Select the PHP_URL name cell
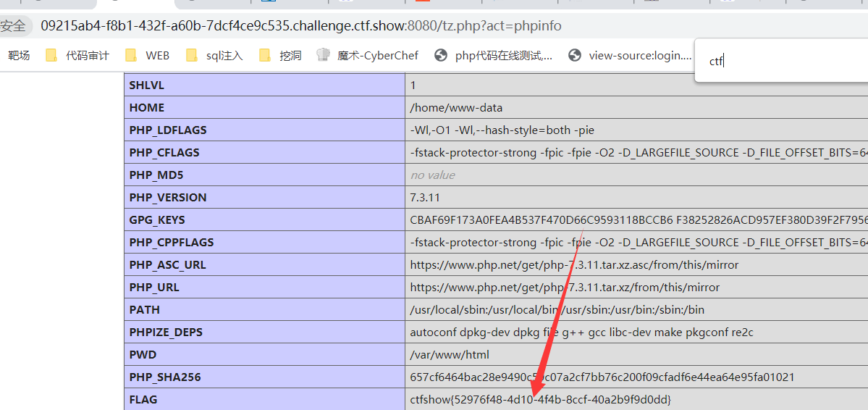 point(265,287)
